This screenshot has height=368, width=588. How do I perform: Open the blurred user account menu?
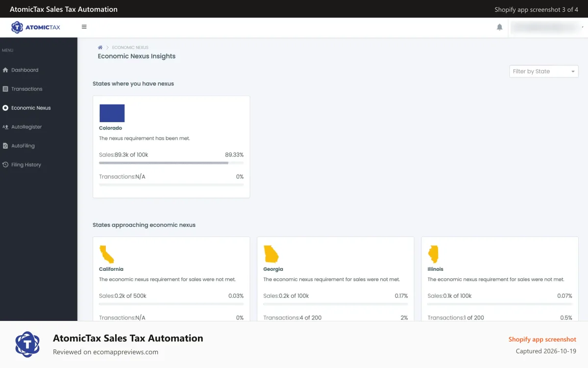(546, 27)
